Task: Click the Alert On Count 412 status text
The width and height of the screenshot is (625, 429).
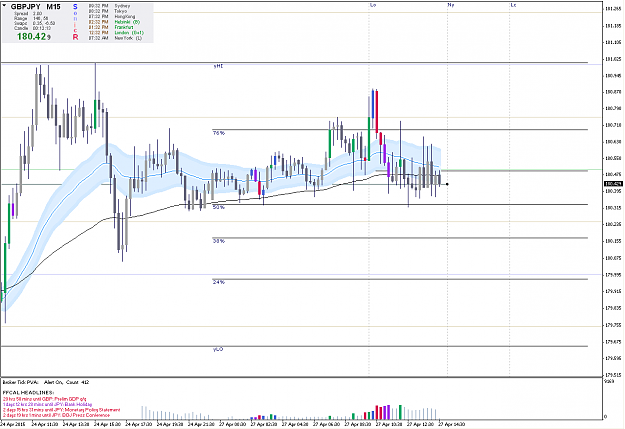Action: (66, 382)
